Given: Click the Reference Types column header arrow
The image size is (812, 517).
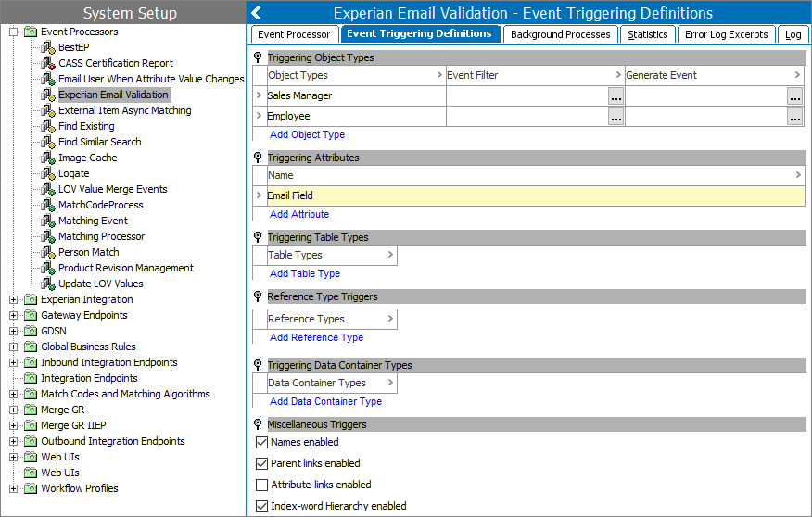Looking at the screenshot, I should coord(390,319).
